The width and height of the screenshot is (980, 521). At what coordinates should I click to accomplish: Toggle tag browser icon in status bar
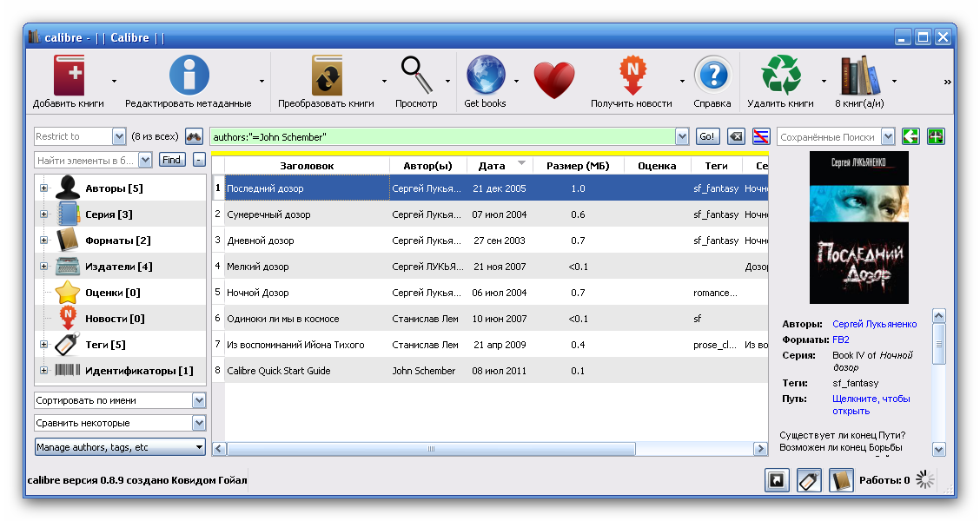809,480
